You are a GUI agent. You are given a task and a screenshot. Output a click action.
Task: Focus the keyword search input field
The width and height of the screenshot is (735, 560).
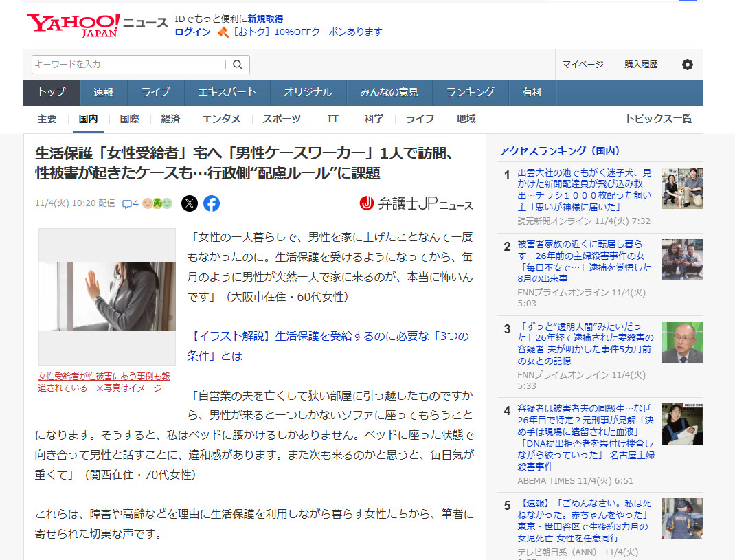click(129, 65)
